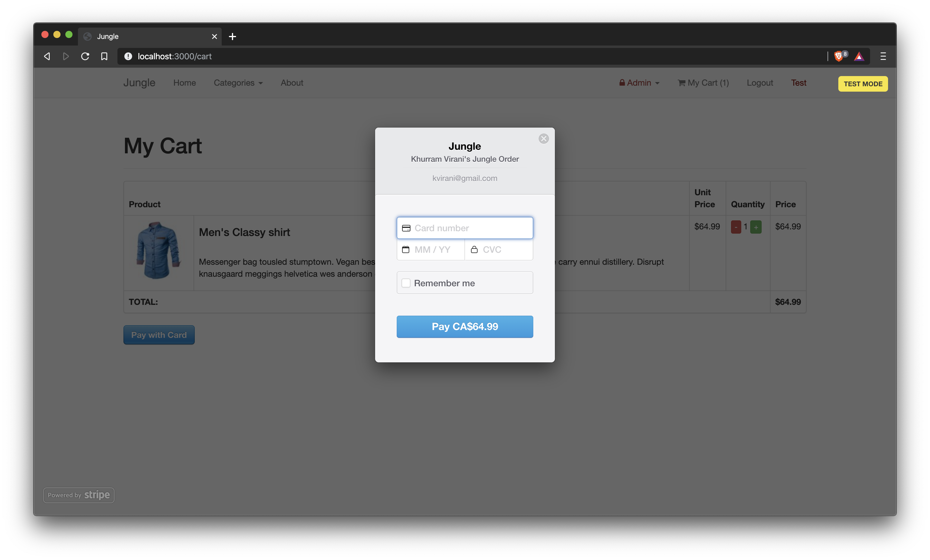
Task: Click the Logout link
Action: point(760,83)
